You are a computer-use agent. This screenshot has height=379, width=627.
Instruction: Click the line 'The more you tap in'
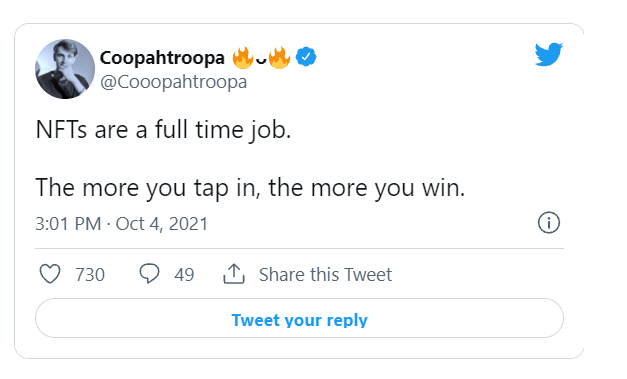148,188
